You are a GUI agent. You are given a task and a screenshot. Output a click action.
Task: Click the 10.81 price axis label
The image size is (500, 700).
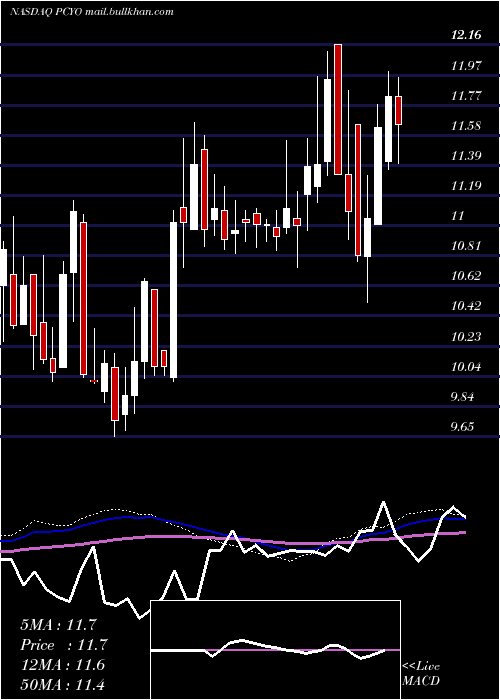[466, 246]
